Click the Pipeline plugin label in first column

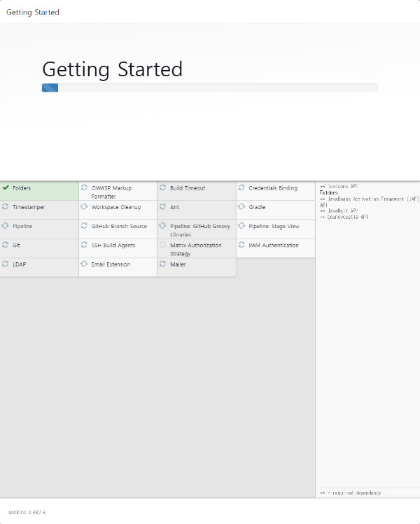pyautogui.click(x=22, y=226)
